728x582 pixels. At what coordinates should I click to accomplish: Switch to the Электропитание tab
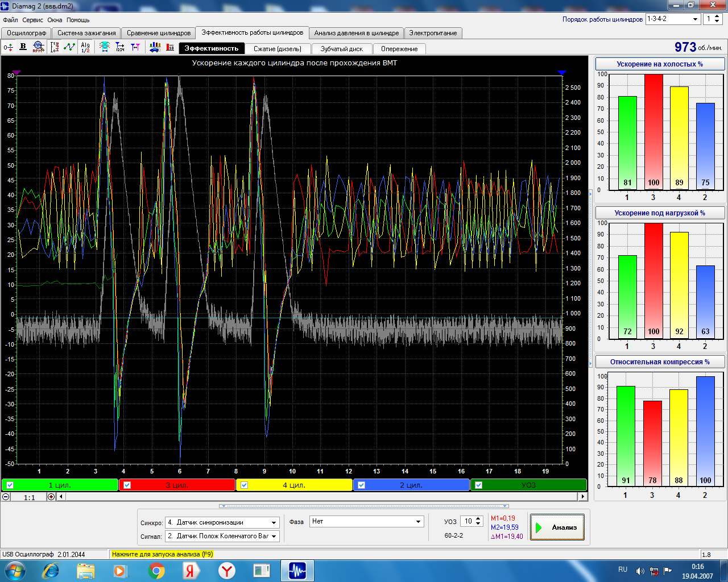(x=433, y=33)
